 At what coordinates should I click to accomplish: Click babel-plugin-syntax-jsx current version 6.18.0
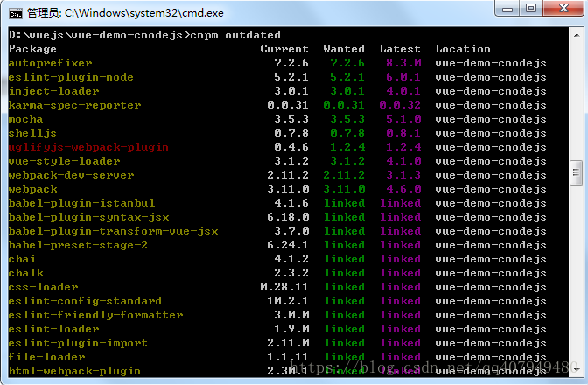click(x=288, y=217)
